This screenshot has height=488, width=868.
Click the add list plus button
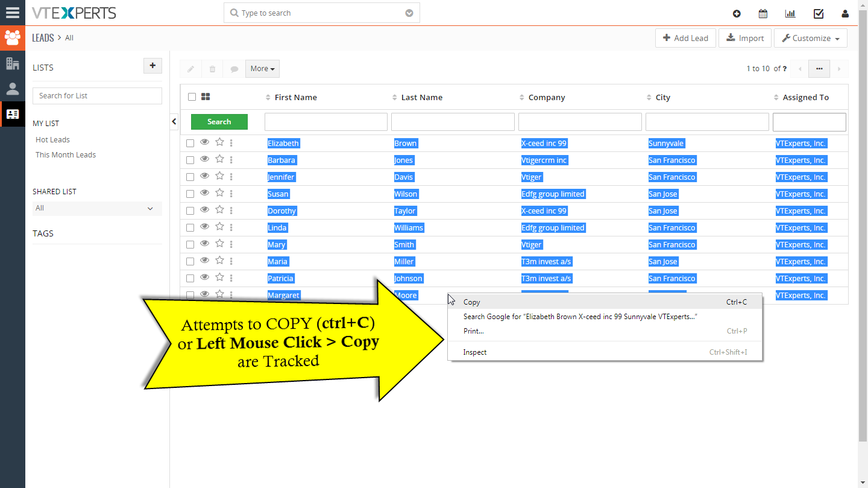(x=153, y=66)
